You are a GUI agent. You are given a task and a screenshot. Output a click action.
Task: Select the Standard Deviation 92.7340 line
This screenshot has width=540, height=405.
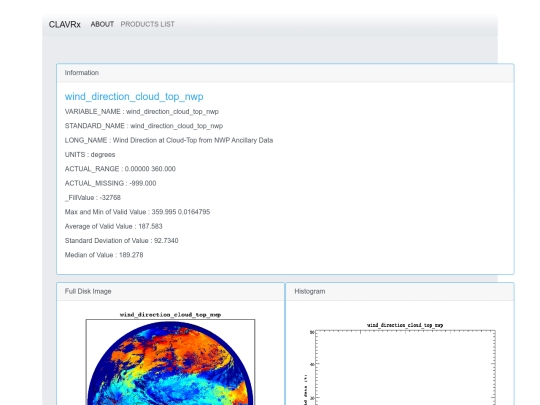coord(122,241)
